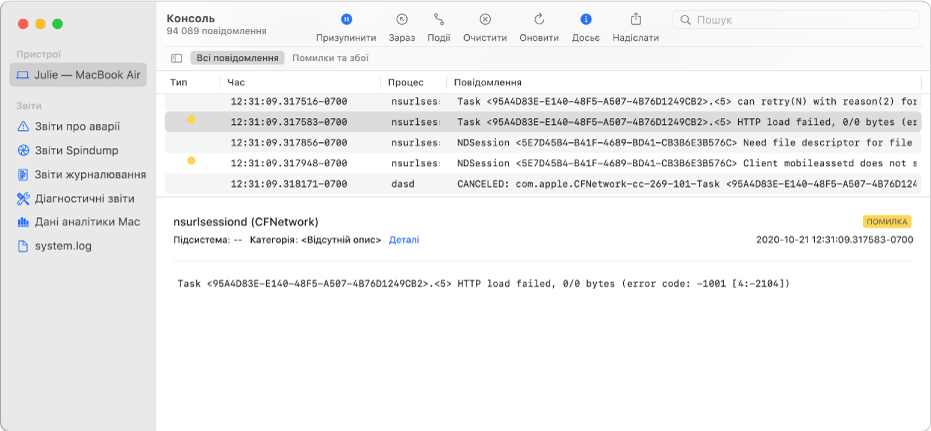Click the Очистити (clear) icon
931x431 pixels.
point(485,20)
